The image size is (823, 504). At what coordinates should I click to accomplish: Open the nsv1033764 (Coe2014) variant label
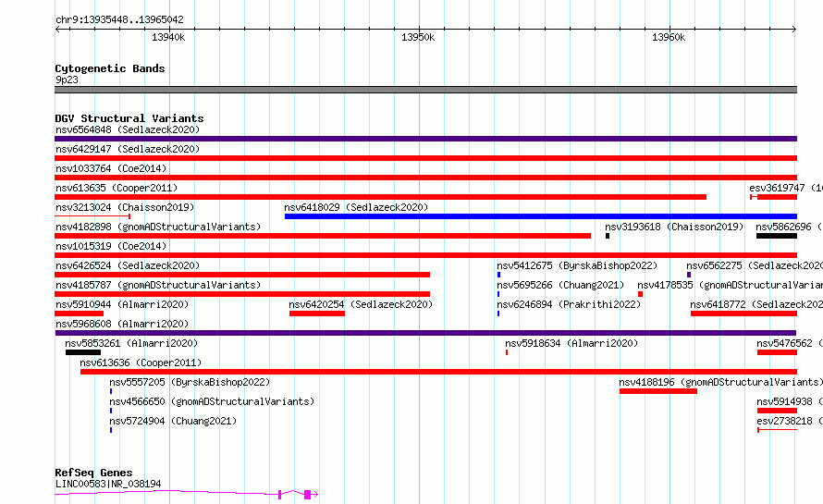coord(111,168)
